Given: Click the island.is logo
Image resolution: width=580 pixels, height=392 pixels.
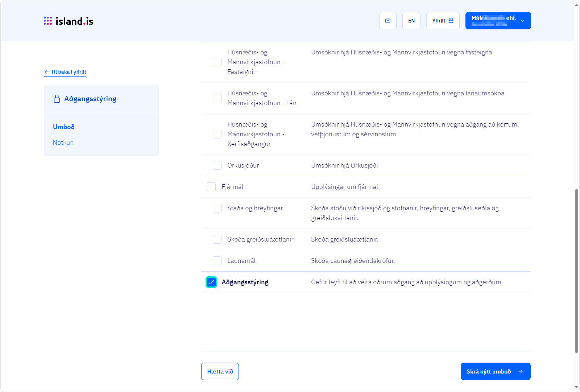Looking at the screenshot, I should (x=69, y=21).
